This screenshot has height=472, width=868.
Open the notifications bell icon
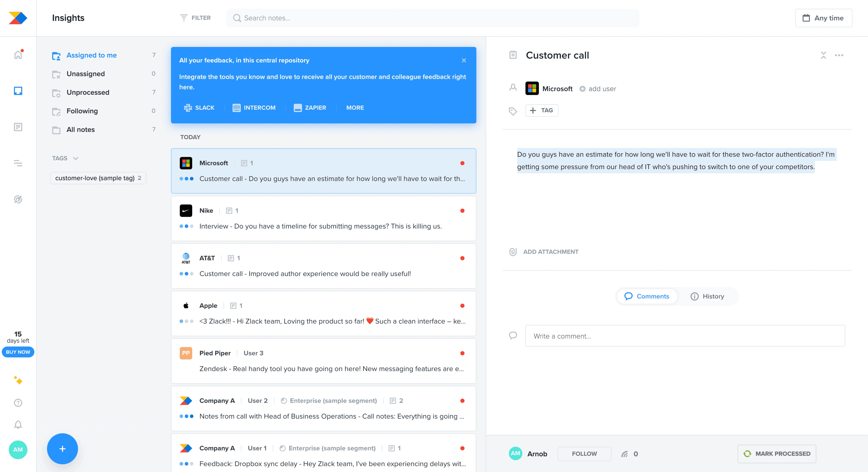click(x=18, y=425)
